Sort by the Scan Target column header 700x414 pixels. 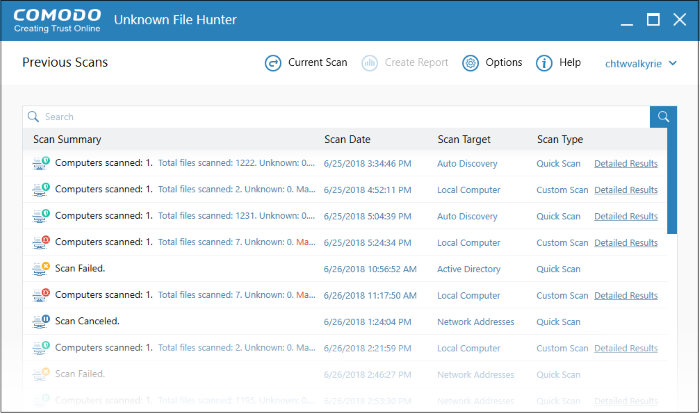click(464, 139)
